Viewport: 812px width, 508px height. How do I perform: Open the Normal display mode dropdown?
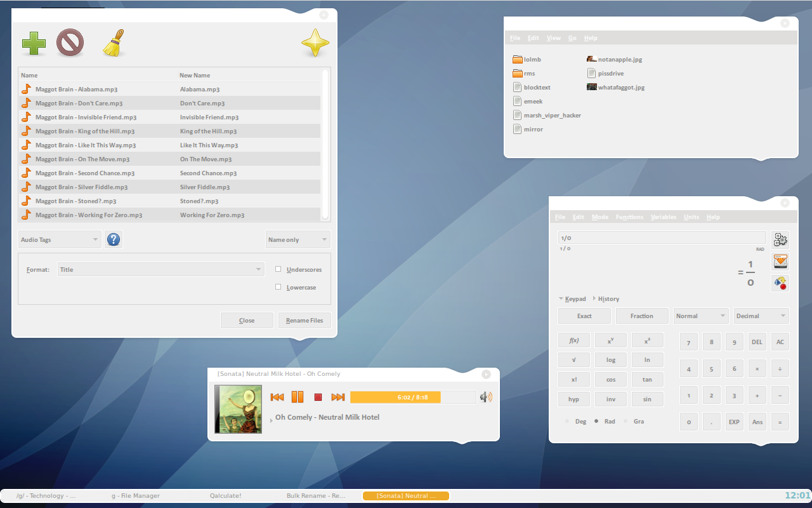coord(701,316)
